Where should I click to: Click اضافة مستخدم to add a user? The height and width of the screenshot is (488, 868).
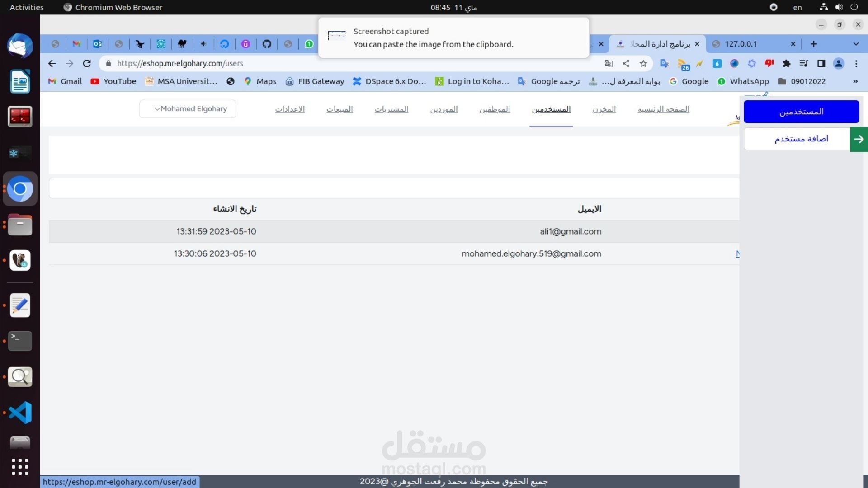[x=801, y=139]
